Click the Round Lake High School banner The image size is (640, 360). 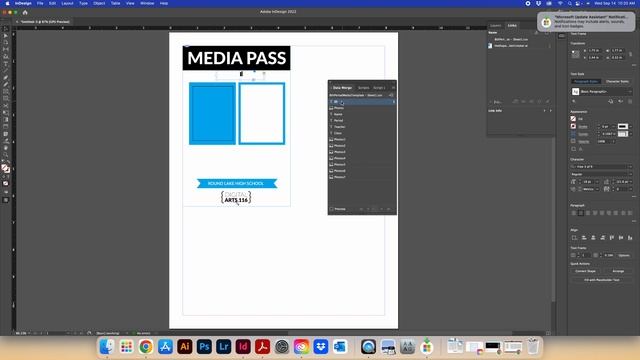pos(237,184)
